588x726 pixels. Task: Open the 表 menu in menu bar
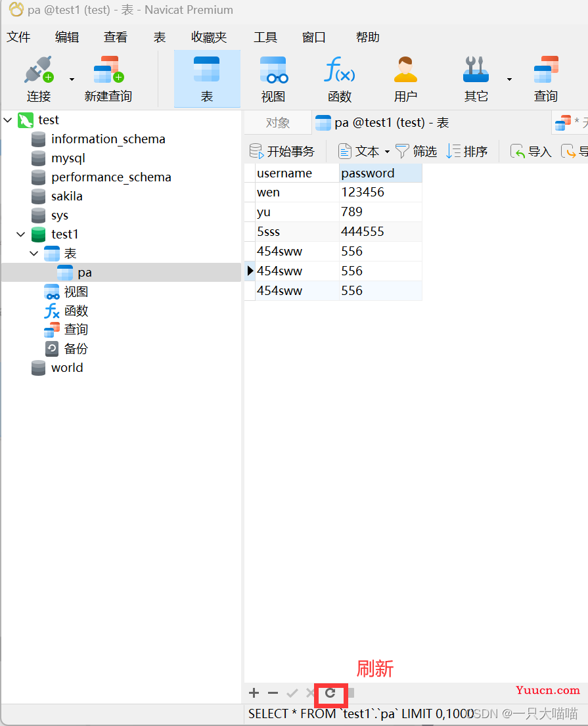coord(160,37)
